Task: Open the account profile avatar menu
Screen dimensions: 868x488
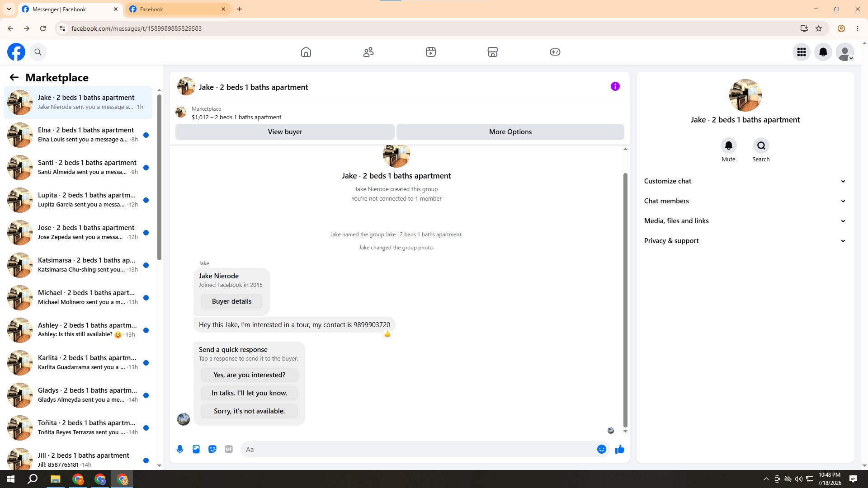Action: pos(845,52)
